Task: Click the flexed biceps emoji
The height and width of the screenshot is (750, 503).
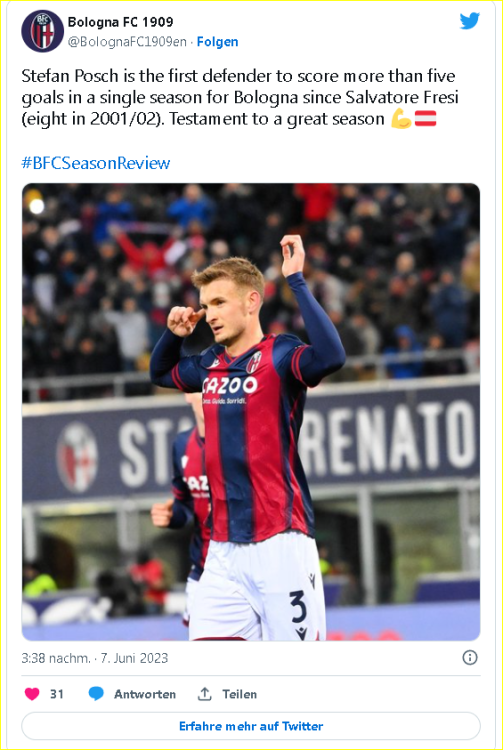Action: click(x=401, y=119)
